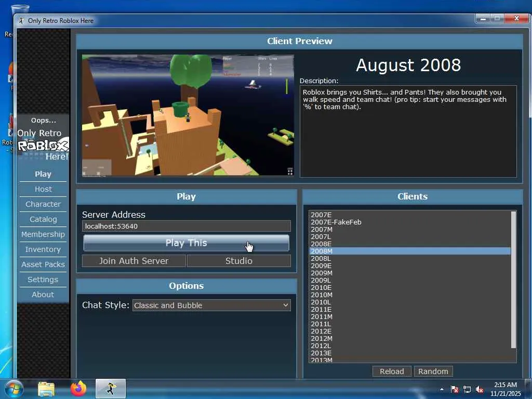Click the Server Address input field
The width and height of the screenshot is (532, 399).
187,227
